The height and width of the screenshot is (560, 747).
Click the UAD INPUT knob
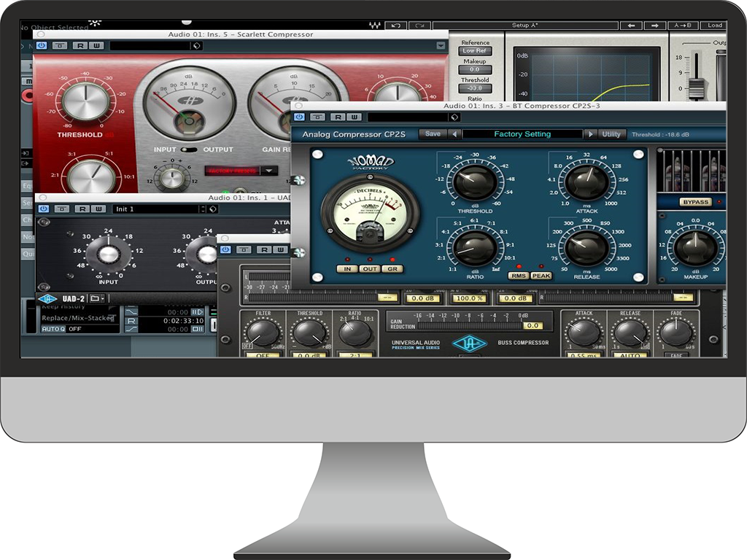pyautogui.click(x=108, y=254)
